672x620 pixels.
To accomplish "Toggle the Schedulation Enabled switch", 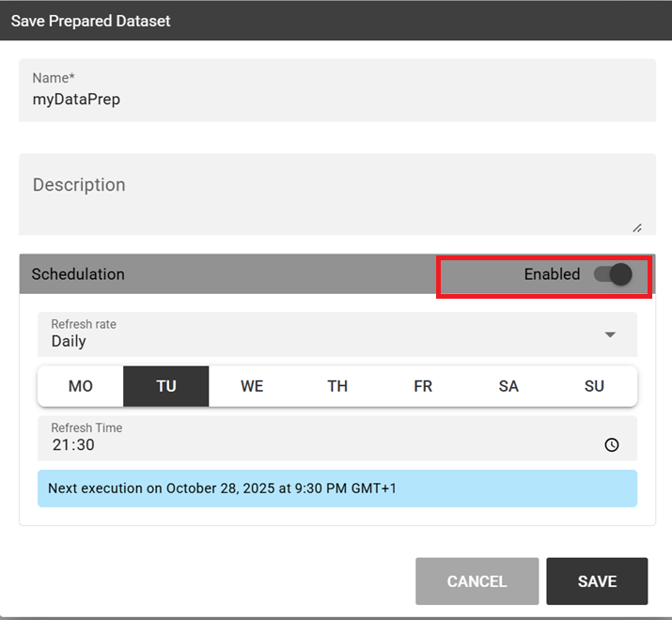I will coord(613,274).
